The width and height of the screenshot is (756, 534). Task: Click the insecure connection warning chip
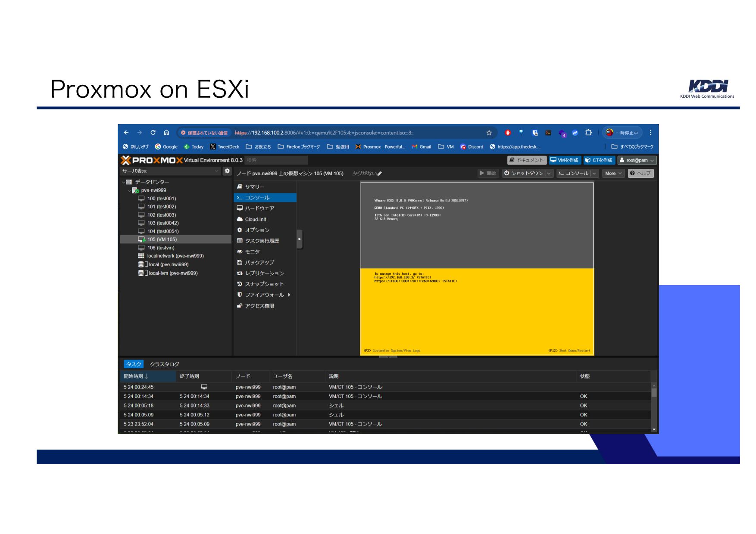pyautogui.click(x=204, y=133)
